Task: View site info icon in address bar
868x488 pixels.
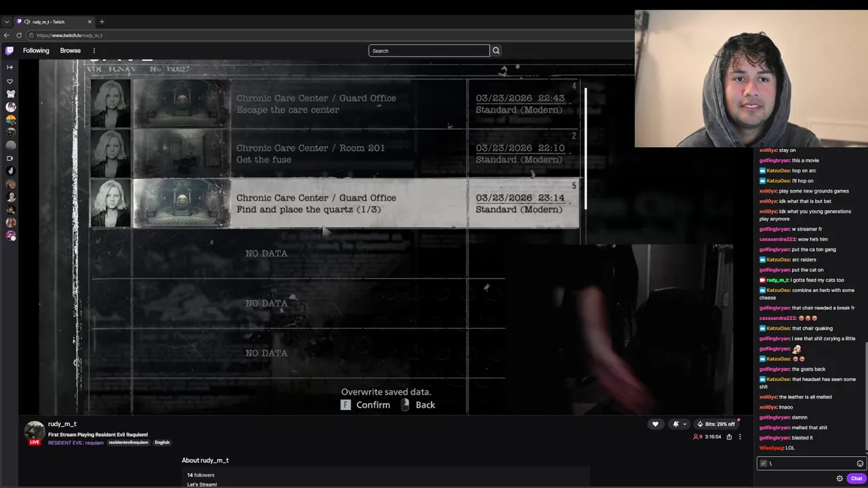Action: (x=31, y=35)
